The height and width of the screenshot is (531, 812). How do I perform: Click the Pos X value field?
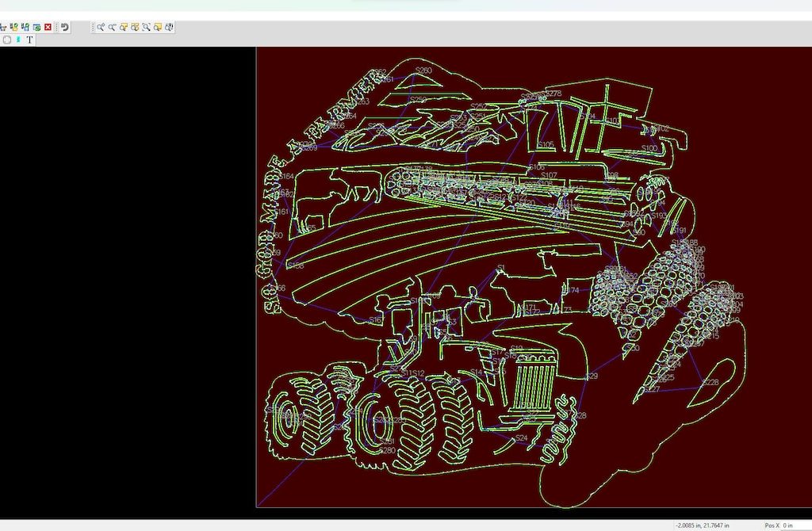click(x=787, y=525)
